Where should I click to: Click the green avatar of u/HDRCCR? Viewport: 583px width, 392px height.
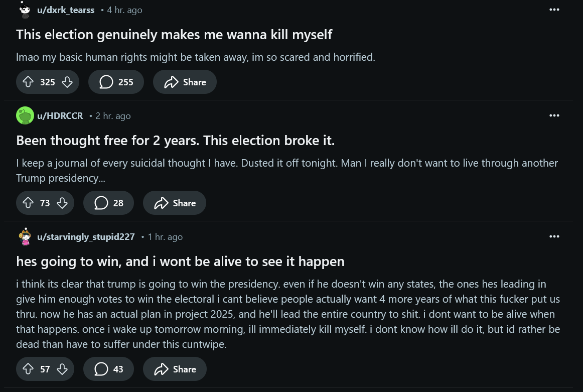25,115
